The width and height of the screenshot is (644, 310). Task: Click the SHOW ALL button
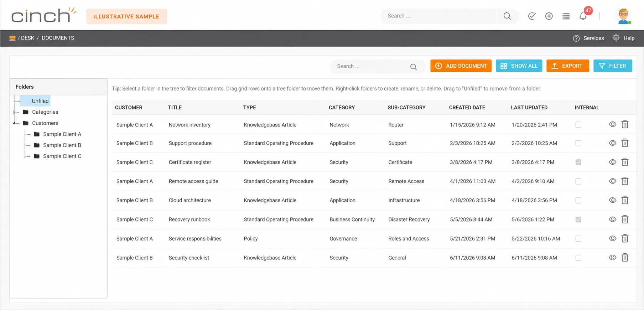[x=519, y=66]
